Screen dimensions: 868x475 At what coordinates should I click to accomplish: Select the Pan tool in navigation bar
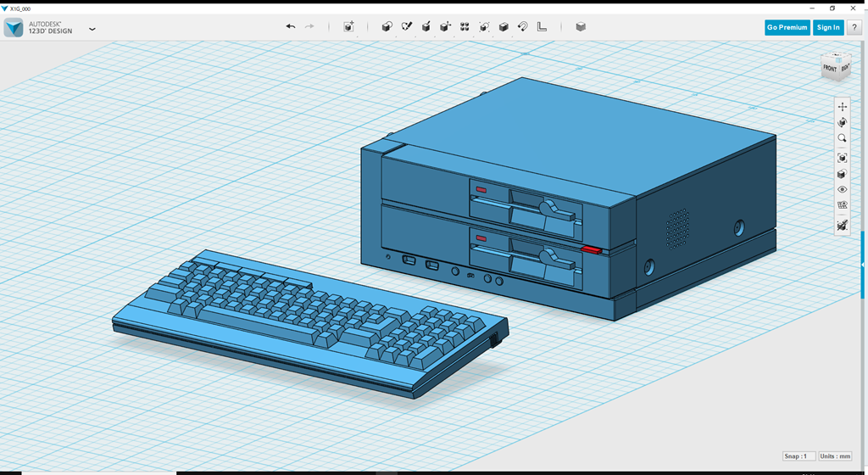[x=842, y=106]
